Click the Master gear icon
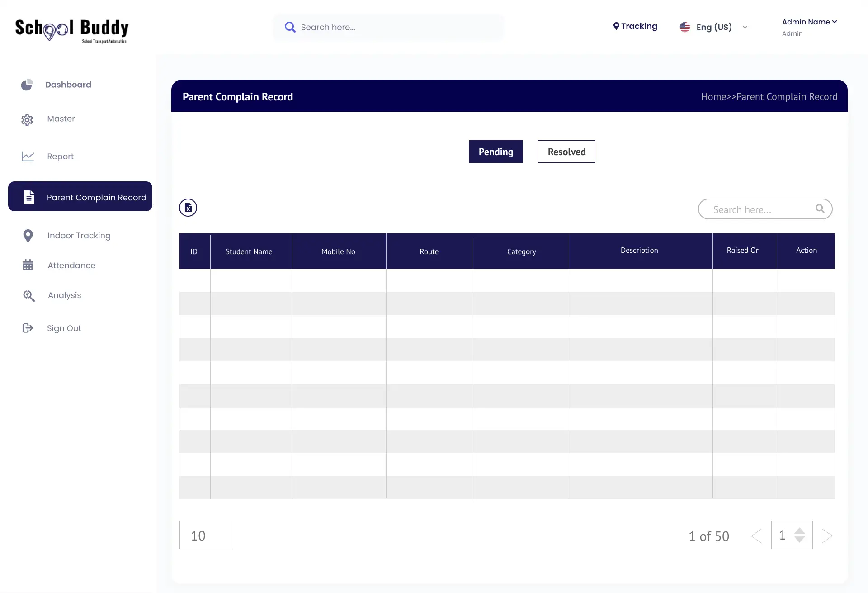The image size is (868, 593). pos(27,119)
